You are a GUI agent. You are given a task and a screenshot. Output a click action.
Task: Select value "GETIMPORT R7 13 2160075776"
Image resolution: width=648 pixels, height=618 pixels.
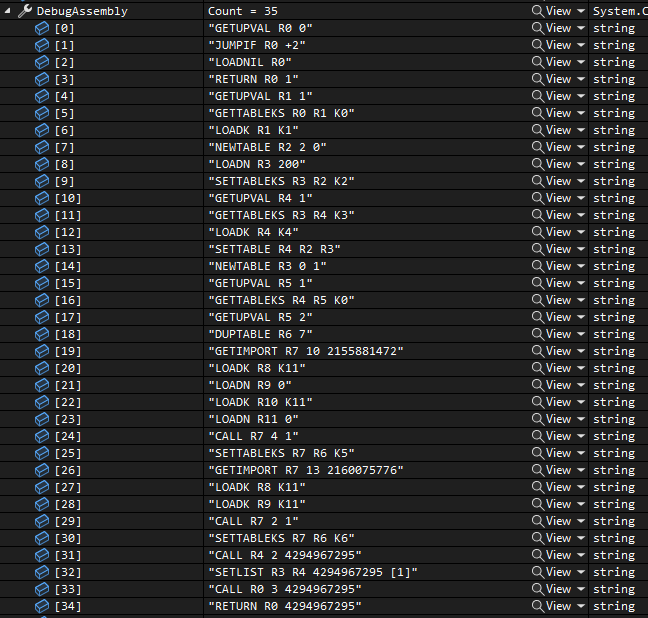306,470
